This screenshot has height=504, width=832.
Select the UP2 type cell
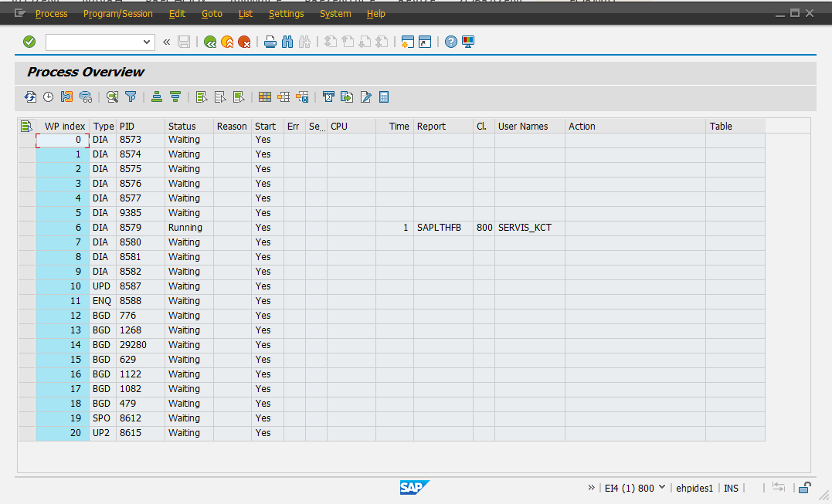pos(103,432)
